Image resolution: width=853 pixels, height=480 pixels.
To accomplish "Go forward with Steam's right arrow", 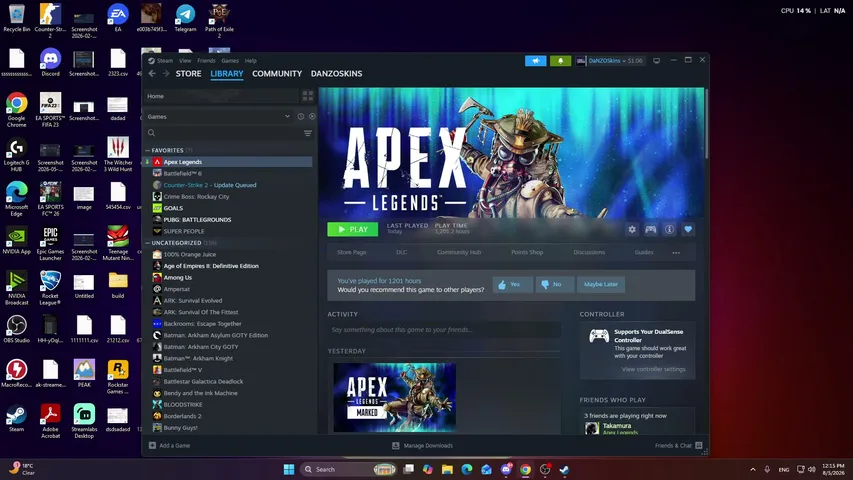I will click(x=165, y=73).
